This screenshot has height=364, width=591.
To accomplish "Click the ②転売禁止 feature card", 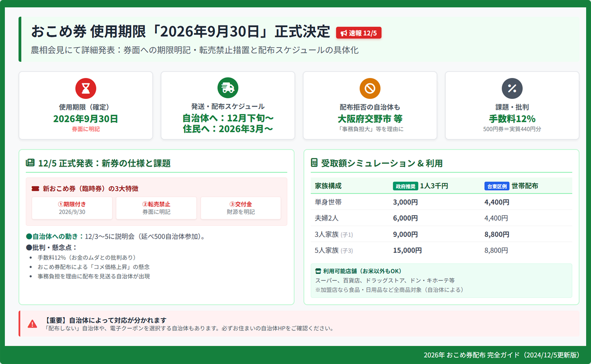I will click(156, 208).
